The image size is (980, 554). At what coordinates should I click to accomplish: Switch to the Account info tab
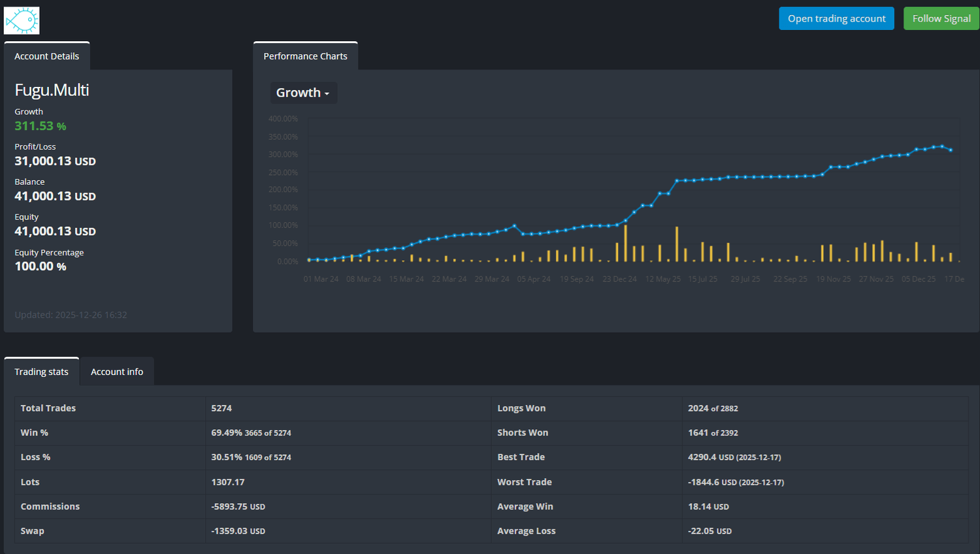pos(117,371)
